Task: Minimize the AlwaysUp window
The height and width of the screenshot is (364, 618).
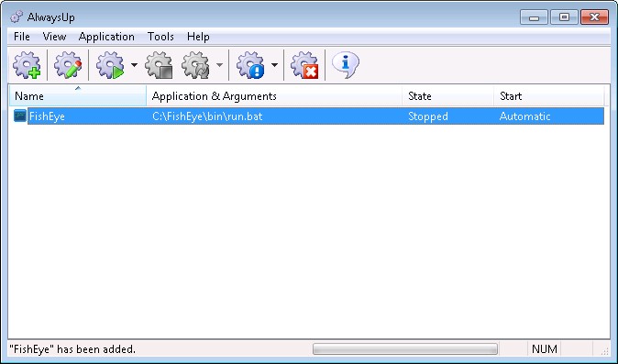Action: [x=534, y=17]
